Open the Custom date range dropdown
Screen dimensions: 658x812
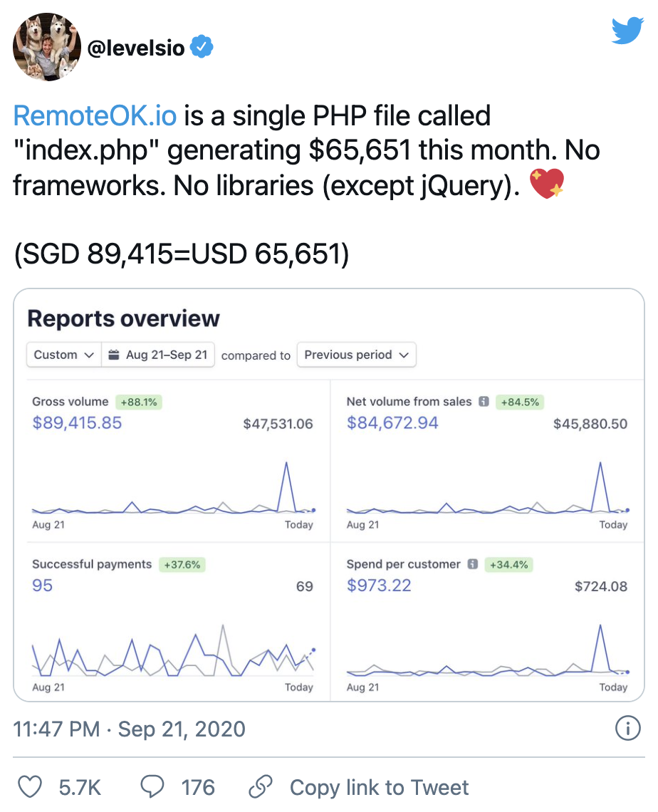(63, 355)
